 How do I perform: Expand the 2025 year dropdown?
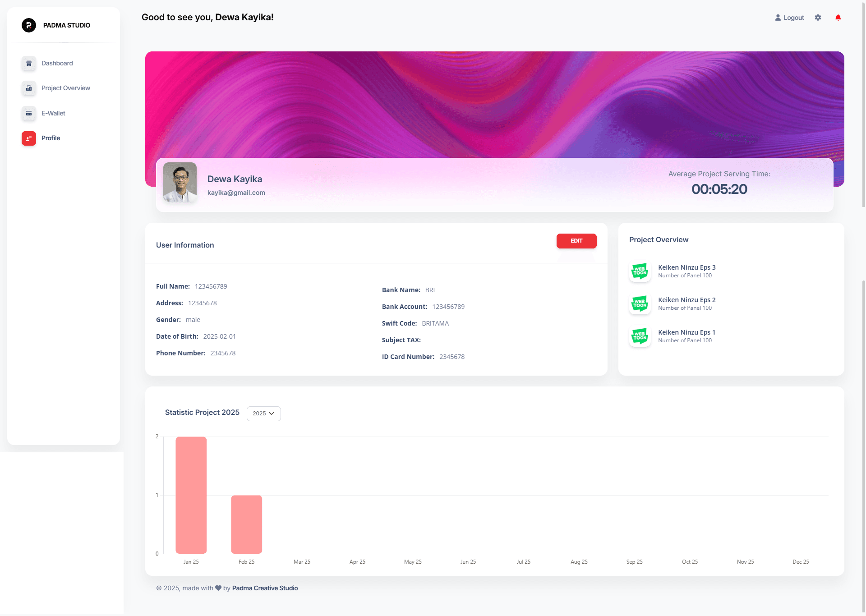coord(263,414)
